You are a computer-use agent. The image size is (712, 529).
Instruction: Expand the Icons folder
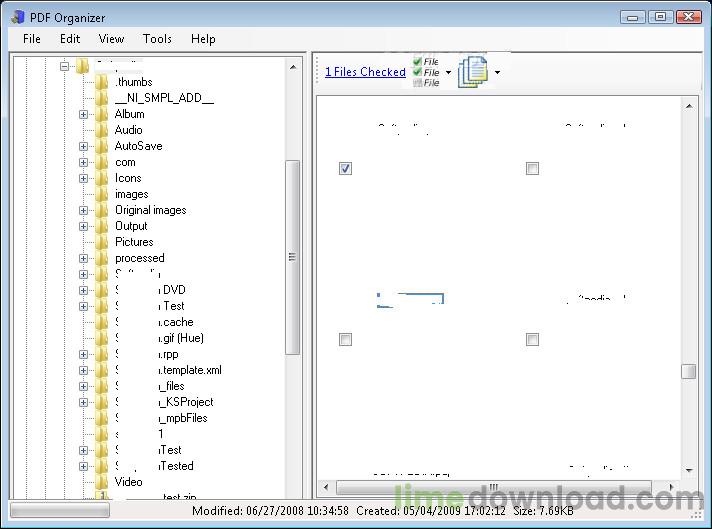(84, 178)
